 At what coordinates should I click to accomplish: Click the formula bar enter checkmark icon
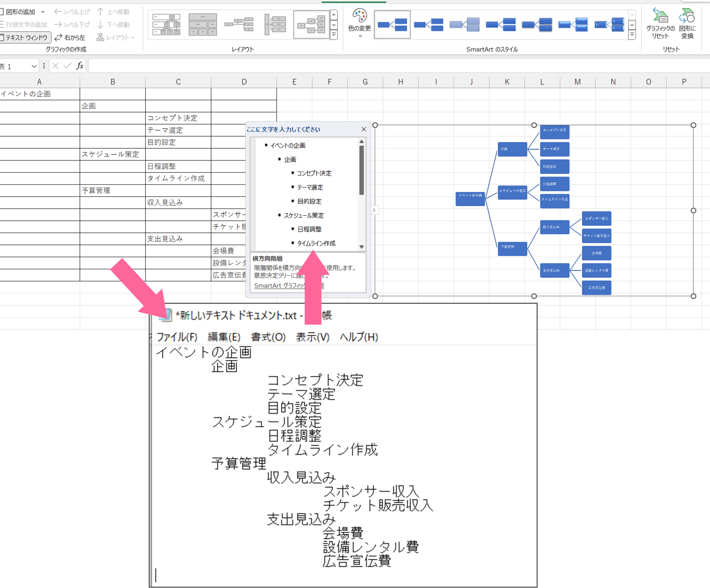click(x=67, y=66)
